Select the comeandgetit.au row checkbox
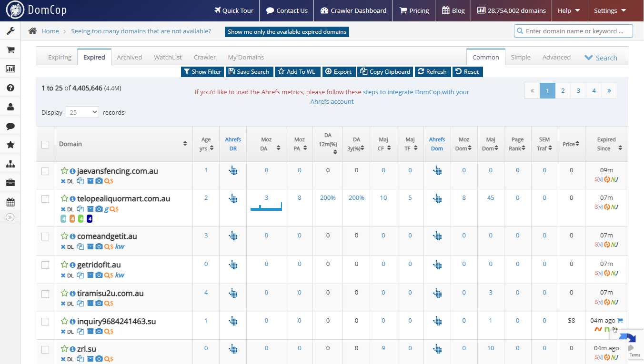Image resolution: width=644 pixels, height=364 pixels. pos(45,236)
